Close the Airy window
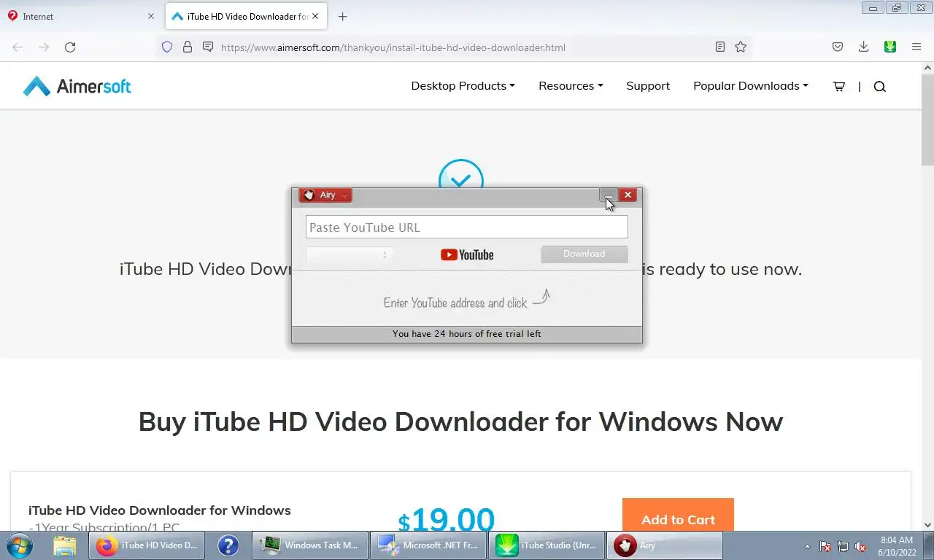 (x=628, y=195)
